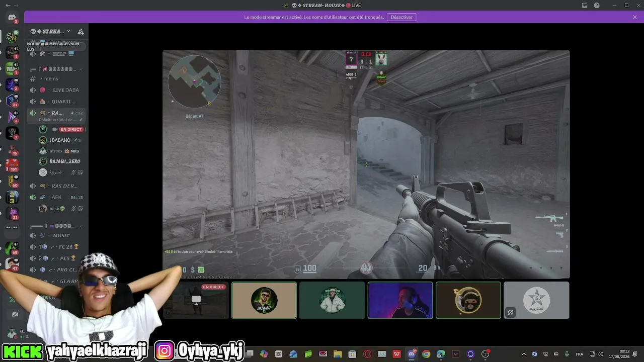The width and height of the screenshot is (644, 362).
Task: Focus the BABAHO avatar participant tile
Action: tap(264, 300)
